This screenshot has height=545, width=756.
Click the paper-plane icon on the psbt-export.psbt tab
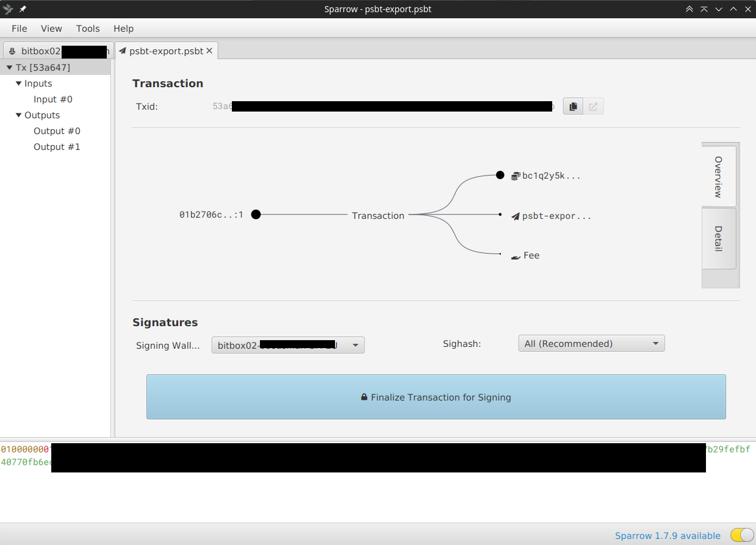[122, 51]
